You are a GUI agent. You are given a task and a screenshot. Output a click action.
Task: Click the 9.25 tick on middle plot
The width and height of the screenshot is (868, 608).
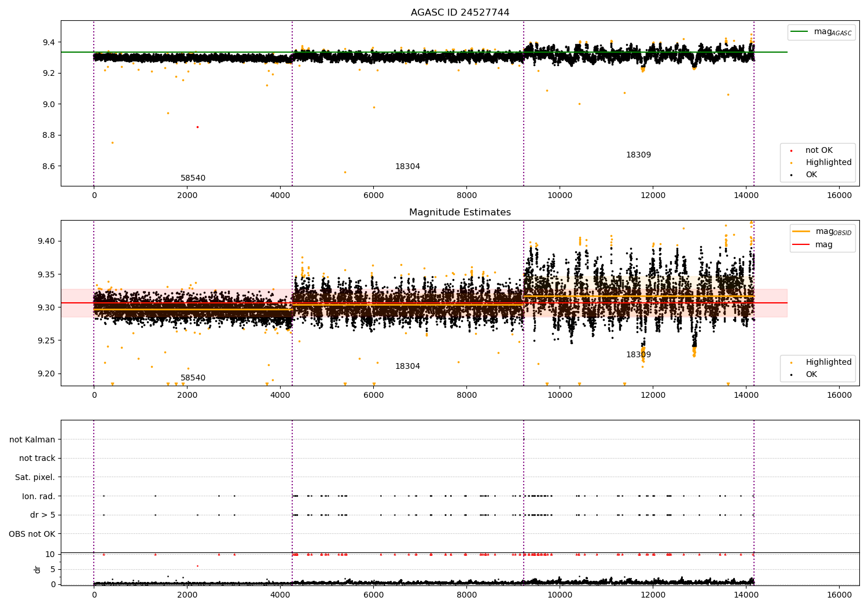pos(46,340)
